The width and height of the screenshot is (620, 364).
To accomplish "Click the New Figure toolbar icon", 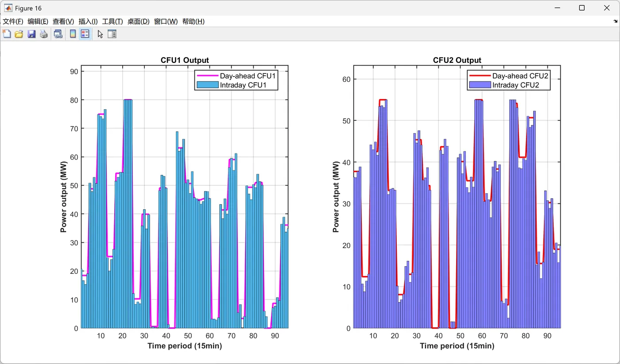I will [7, 34].
